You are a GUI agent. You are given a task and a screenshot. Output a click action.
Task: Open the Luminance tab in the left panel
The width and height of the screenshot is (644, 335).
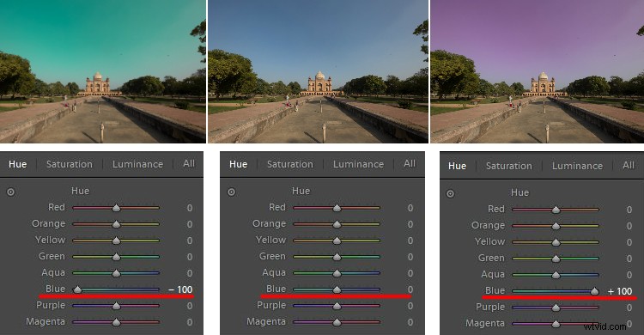[x=137, y=164]
